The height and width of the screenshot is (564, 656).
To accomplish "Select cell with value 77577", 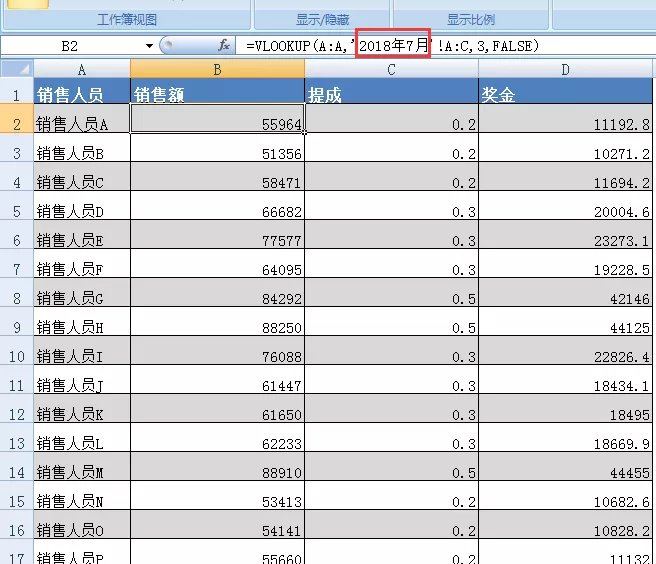I will click(218, 235).
